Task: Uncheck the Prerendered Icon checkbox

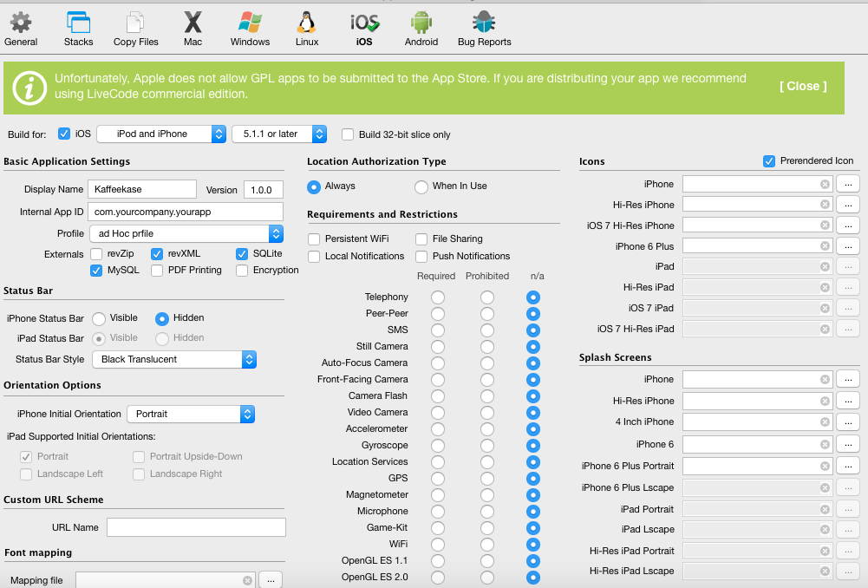Action: (769, 161)
